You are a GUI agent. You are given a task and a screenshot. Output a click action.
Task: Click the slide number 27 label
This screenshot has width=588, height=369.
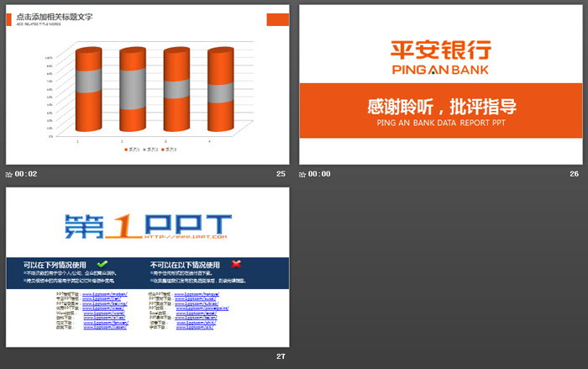point(281,356)
